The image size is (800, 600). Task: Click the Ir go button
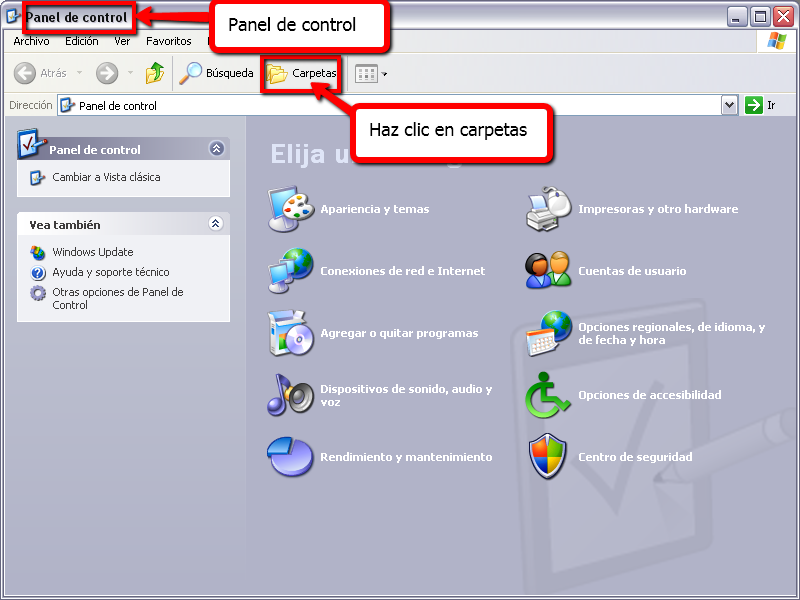click(760, 106)
